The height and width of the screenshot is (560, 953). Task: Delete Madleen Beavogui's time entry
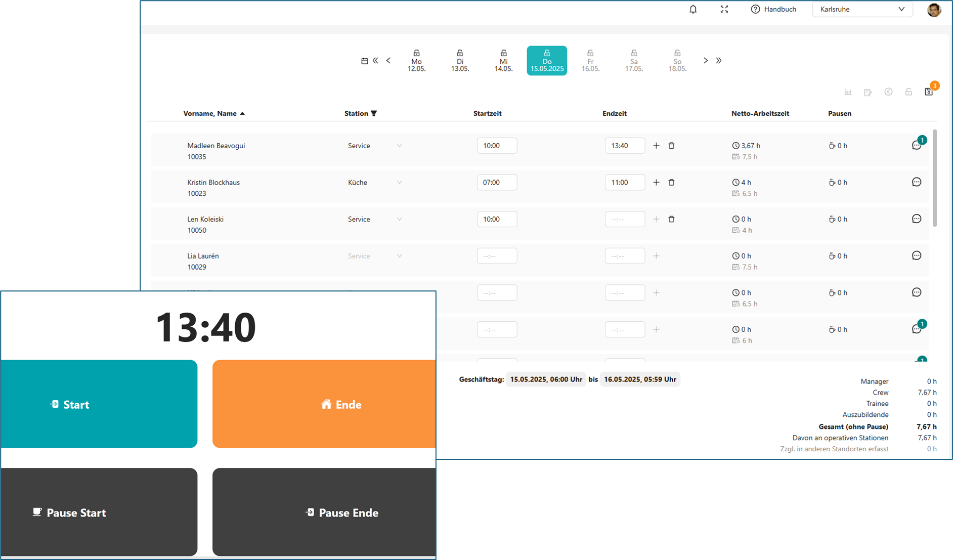pyautogui.click(x=671, y=146)
